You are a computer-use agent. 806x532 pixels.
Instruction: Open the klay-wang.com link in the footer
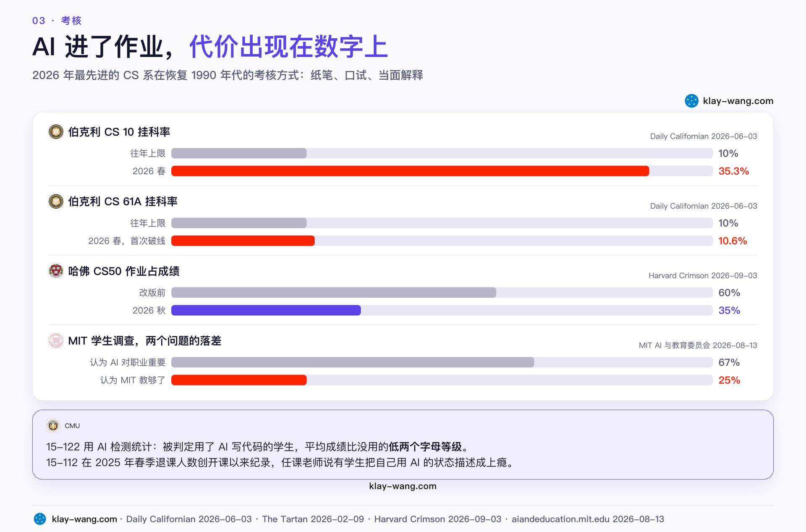(x=84, y=519)
